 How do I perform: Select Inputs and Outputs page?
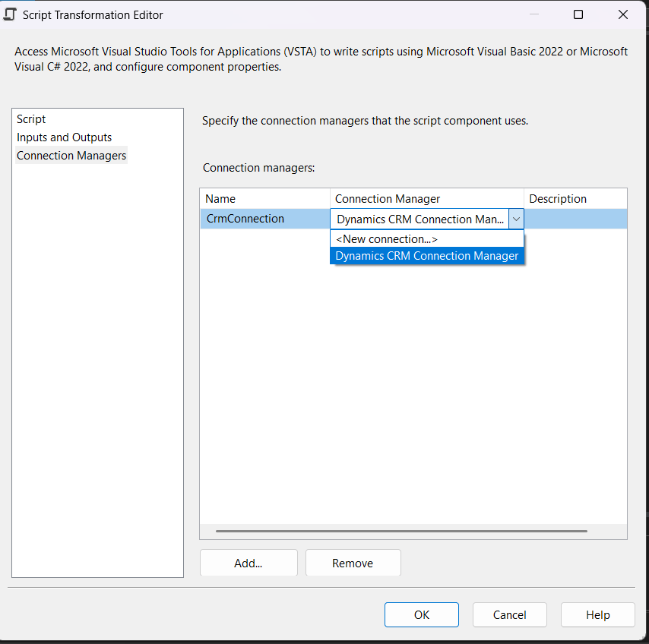64,137
